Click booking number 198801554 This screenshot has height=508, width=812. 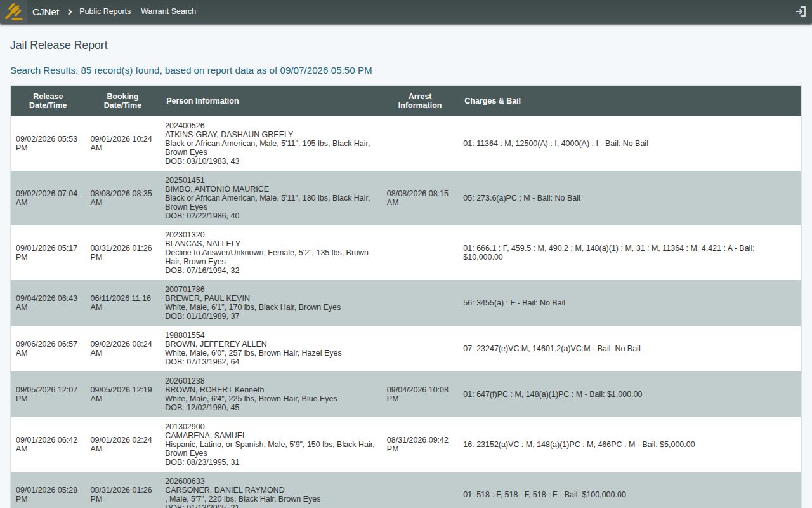tap(185, 335)
